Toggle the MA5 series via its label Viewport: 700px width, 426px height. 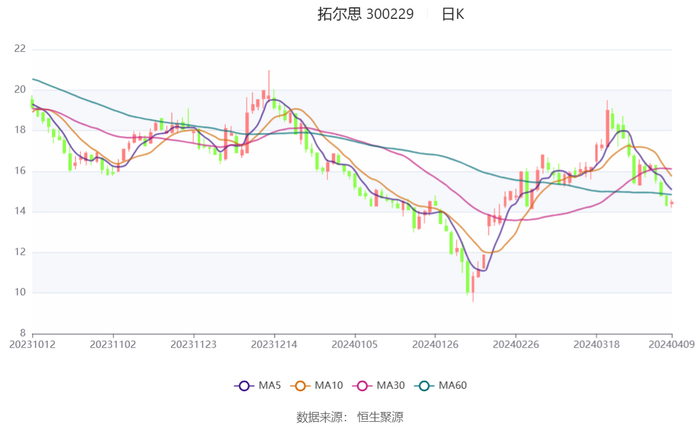(270, 385)
